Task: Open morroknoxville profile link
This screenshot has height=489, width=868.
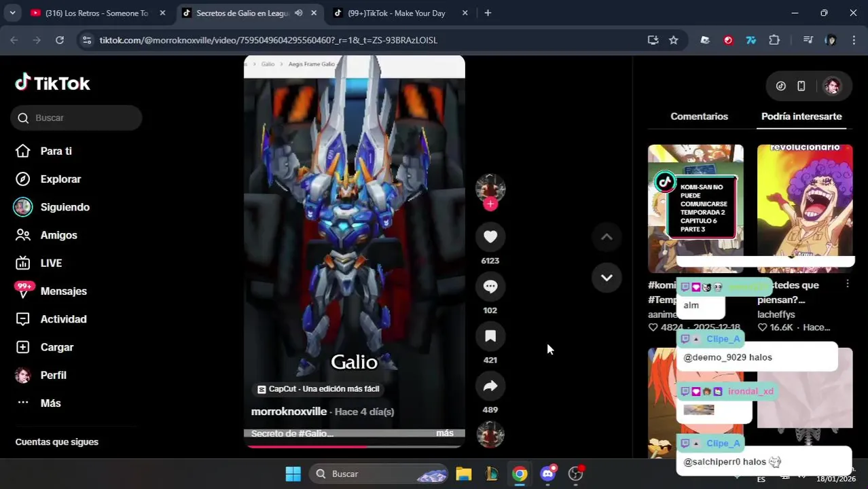Action: [x=289, y=412]
